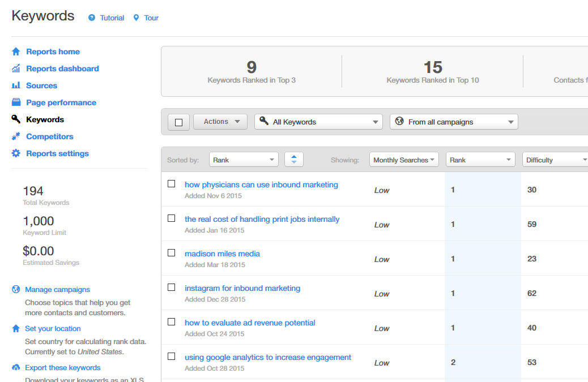Open the From all campaigns dropdown
Screen dimensions: 588x382
click(x=454, y=122)
